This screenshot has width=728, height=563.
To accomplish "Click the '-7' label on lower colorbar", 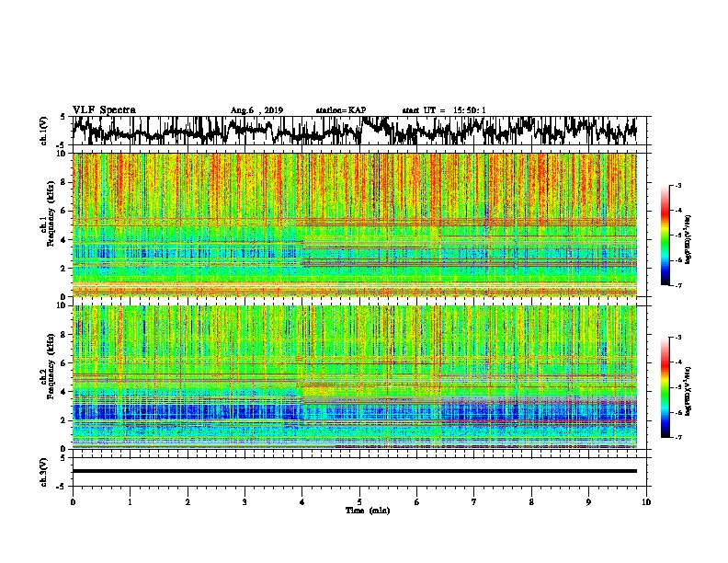I will pyautogui.click(x=677, y=438).
